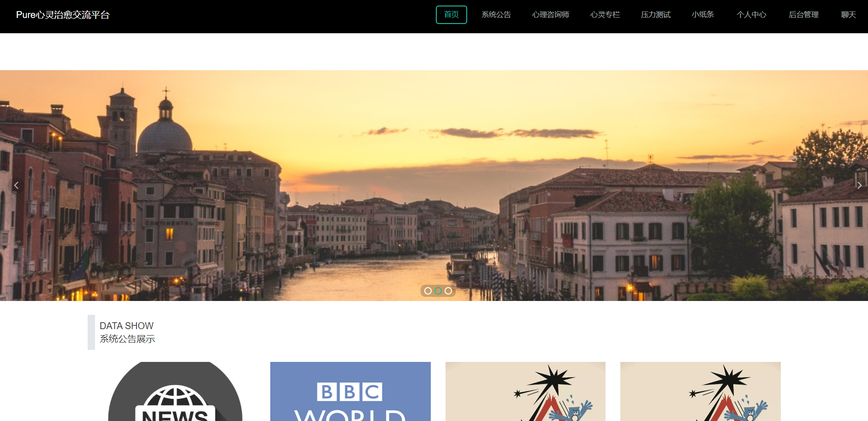Open the 小纸条 menu item
This screenshot has width=868, height=421.
703,15
